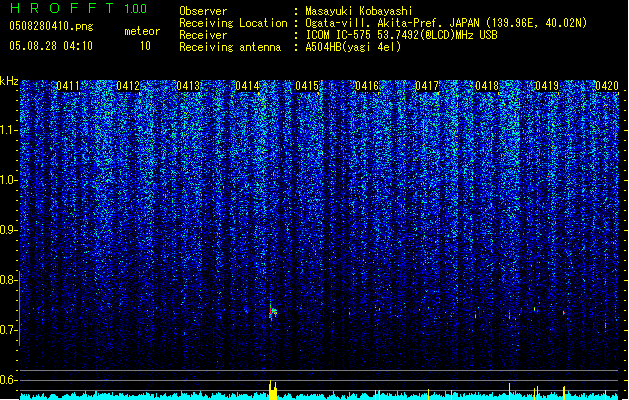Click the 0418 time marker
Viewport: 629px width, 400px height.
click(487, 86)
